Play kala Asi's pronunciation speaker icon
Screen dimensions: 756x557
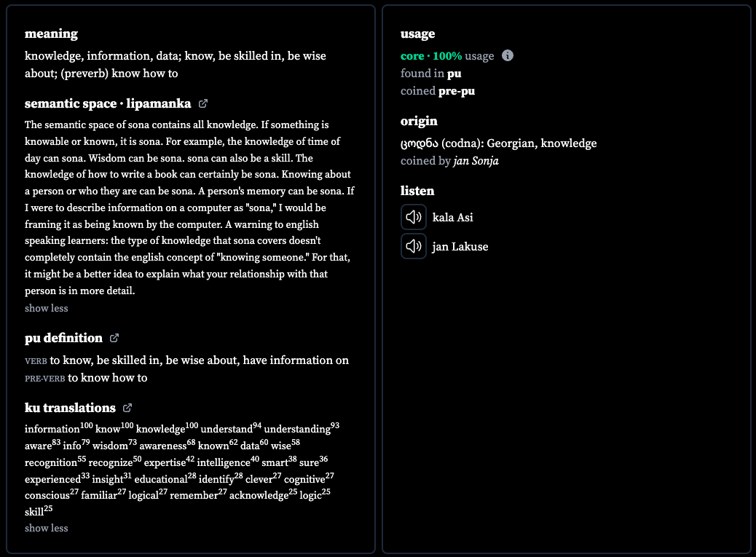point(413,217)
